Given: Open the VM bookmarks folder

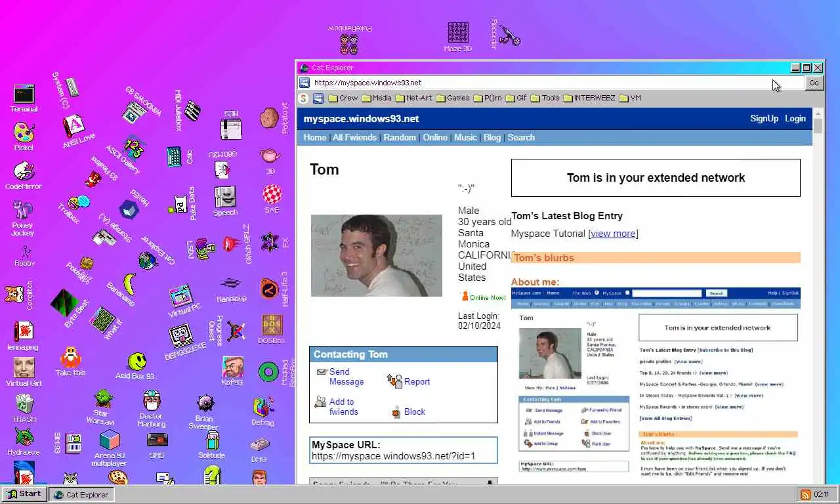Looking at the screenshot, I should pos(630,98).
